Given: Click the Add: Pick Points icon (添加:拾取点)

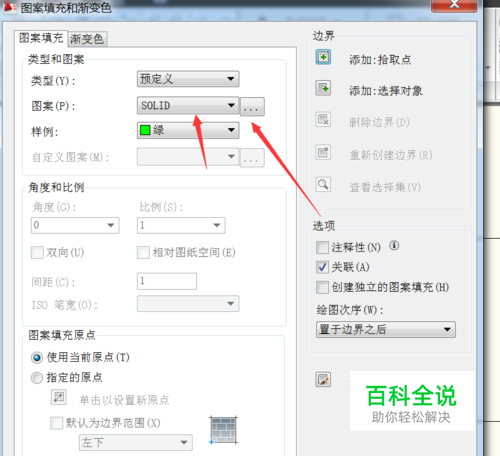Looking at the screenshot, I should pos(323,57).
